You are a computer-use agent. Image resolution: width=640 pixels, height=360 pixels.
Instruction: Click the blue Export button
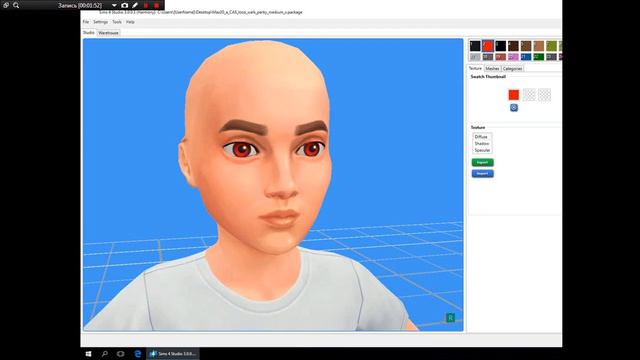(x=482, y=174)
